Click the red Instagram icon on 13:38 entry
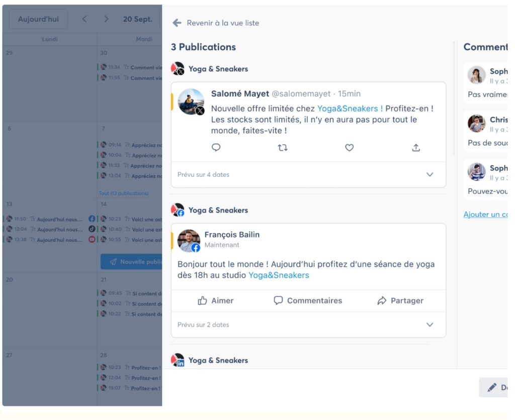This screenshot has width=515, height=420. click(x=92, y=239)
